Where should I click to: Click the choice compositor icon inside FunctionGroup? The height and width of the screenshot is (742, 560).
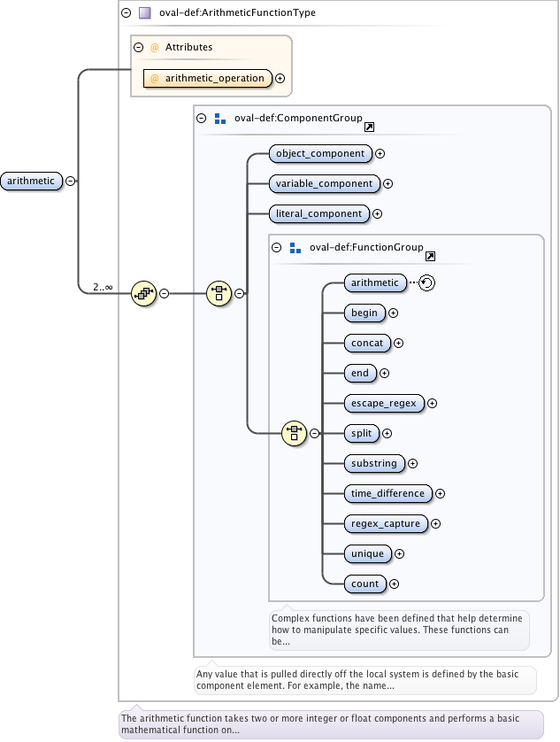pyautogui.click(x=294, y=433)
